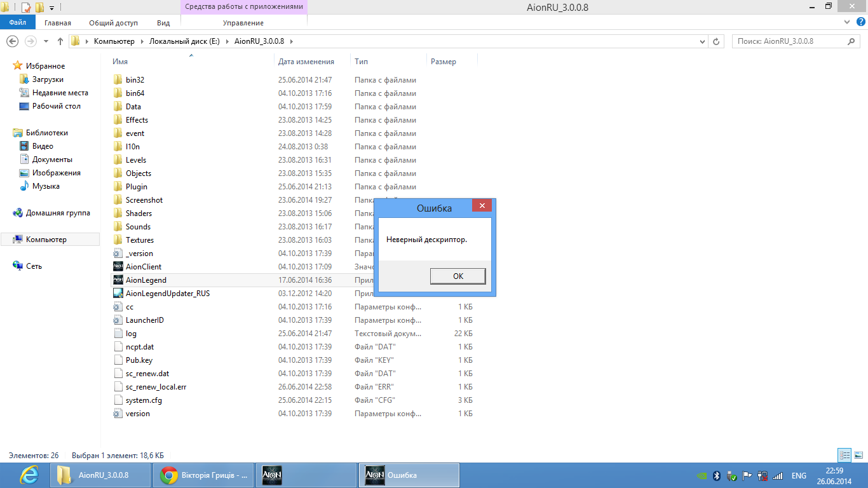Select the bin32 folder icon

(x=118, y=80)
